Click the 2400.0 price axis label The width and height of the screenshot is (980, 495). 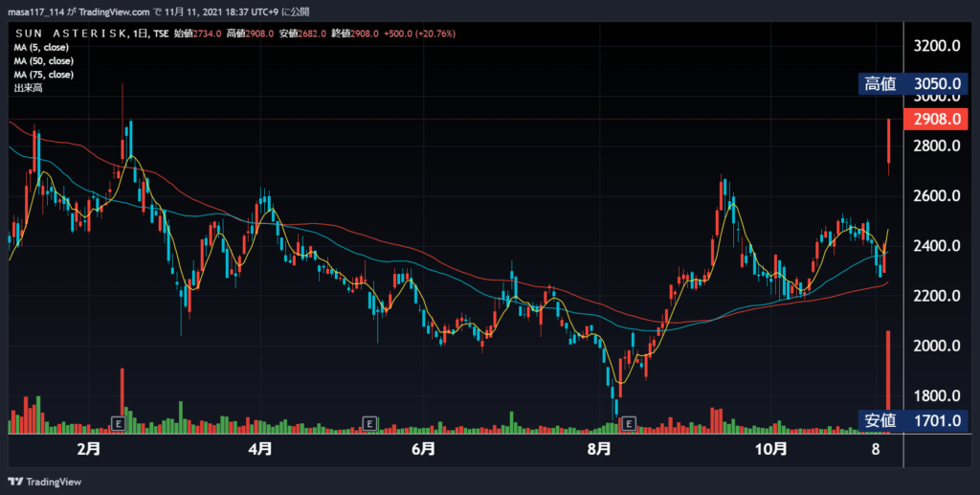pos(937,246)
